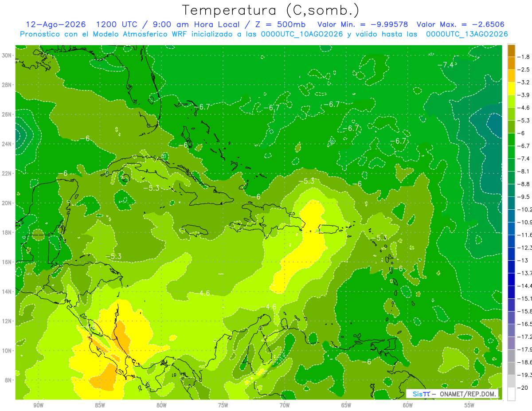
Task: Click the colorbar label "-10.9"
Action: coord(525,222)
